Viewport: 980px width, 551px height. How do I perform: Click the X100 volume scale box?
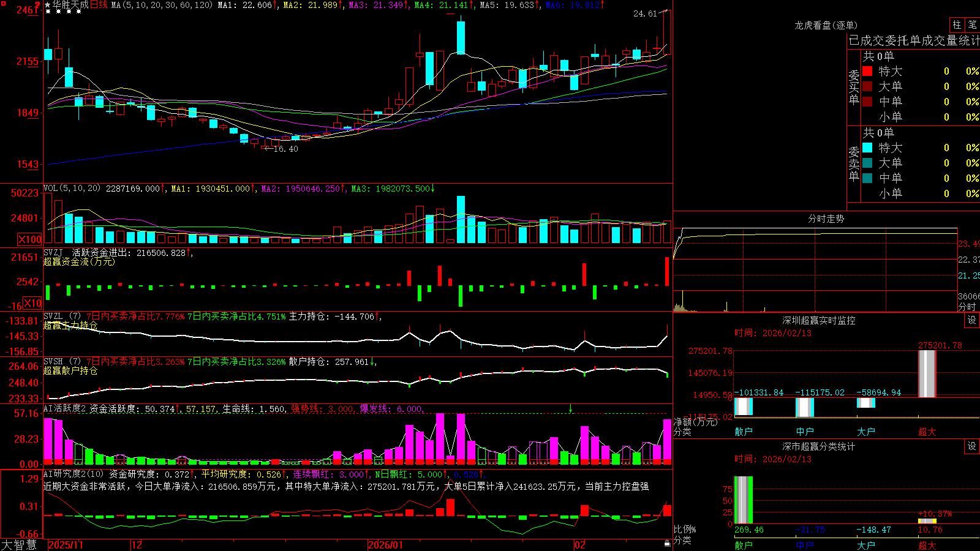coord(30,239)
